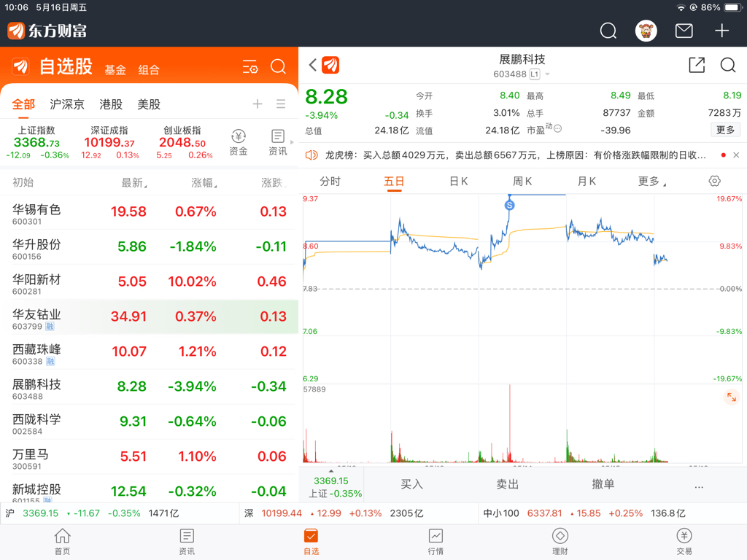Image resolution: width=747 pixels, height=560 pixels.
Task: Open watchlist settings list icon
Action: pyautogui.click(x=250, y=66)
